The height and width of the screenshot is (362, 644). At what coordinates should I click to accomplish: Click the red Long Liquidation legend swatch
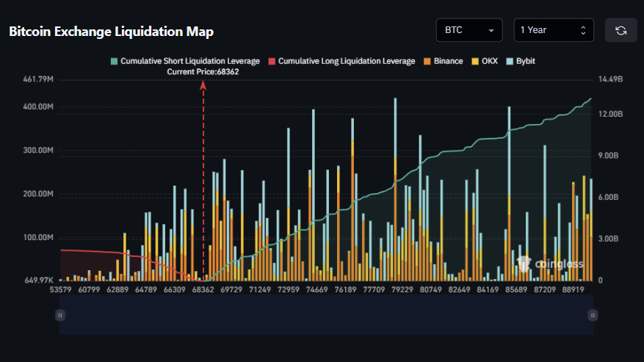272,61
